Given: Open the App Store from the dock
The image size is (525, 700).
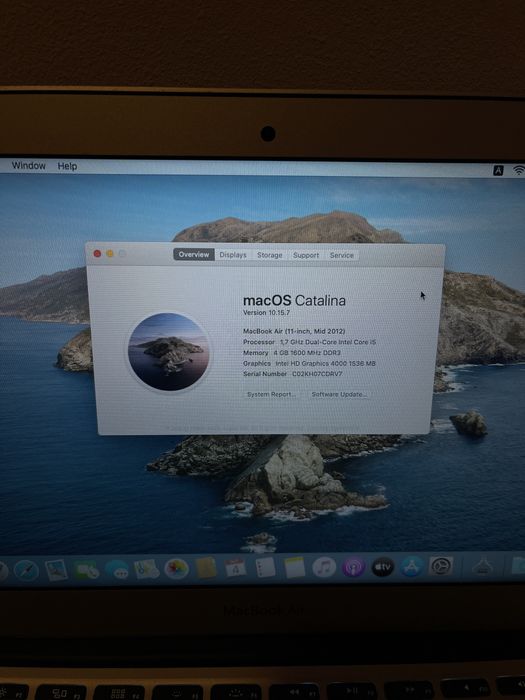Looking at the screenshot, I should [x=412, y=567].
